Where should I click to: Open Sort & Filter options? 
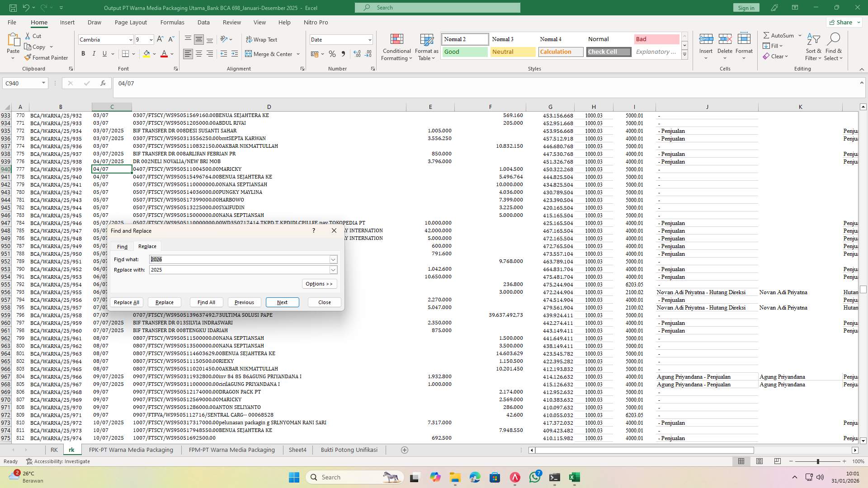pos(813,47)
